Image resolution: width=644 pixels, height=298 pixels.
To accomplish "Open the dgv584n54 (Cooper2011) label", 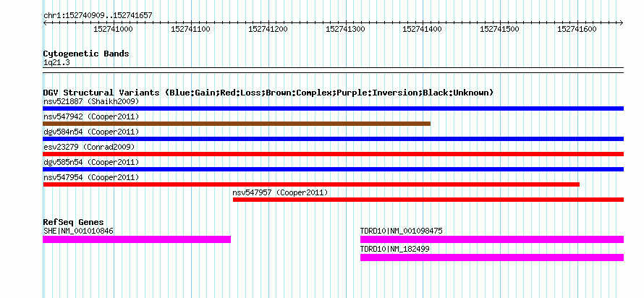I will click(x=91, y=132).
